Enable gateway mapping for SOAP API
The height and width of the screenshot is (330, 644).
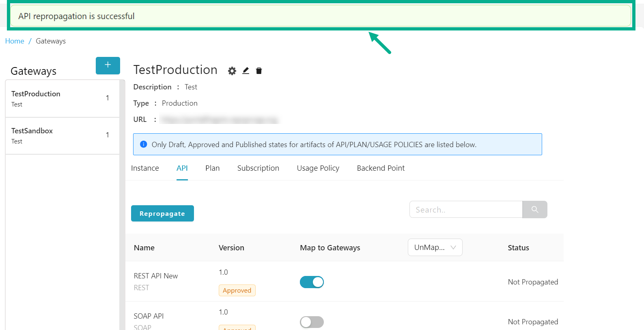click(x=312, y=322)
